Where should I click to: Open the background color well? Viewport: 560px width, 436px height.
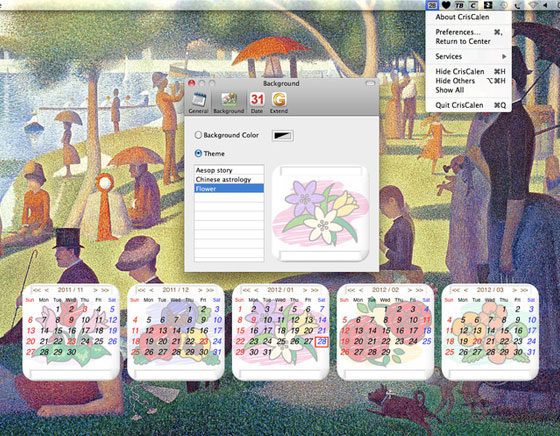tap(282, 136)
